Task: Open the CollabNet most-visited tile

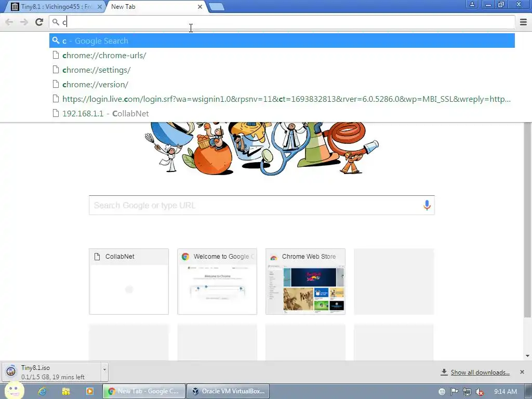Action: click(x=129, y=282)
